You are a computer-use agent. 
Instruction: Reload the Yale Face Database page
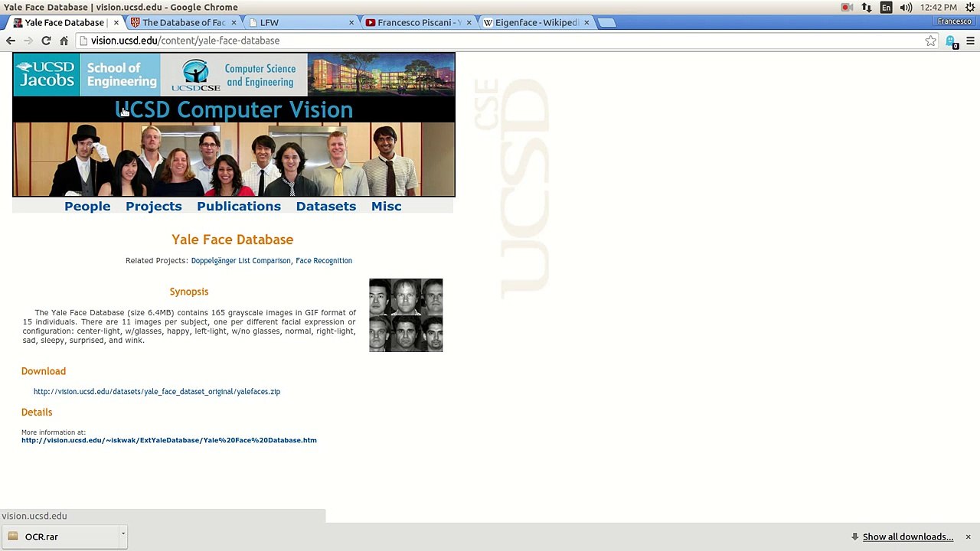coord(46,41)
